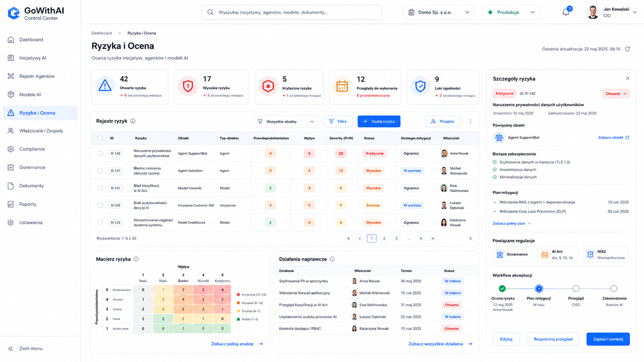Change the Otwarte status dropdown
The height and width of the screenshot is (362, 644).
pos(616,93)
